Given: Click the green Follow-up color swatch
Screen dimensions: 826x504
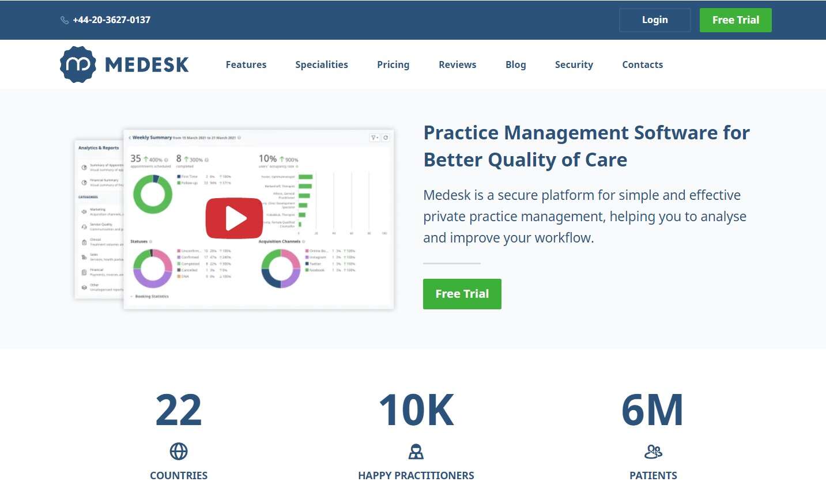Looking at the screenshot, I should pyautogui.click(x=180, y=181).
